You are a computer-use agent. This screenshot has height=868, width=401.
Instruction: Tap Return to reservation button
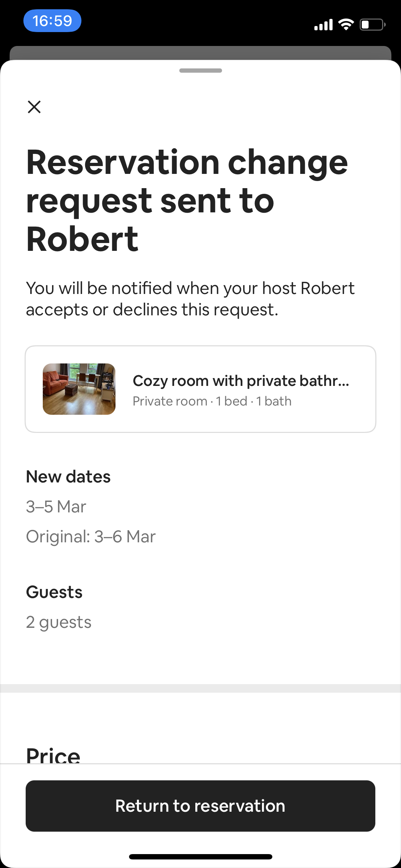(x=200, y=806)
